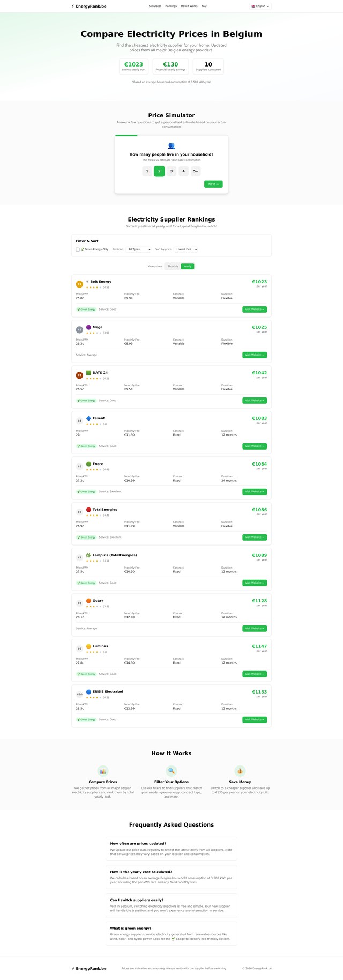The height and width of the screenshot is (980, 343).
Task: Click Next in the Price Simulator
Action: coord(213,184)
